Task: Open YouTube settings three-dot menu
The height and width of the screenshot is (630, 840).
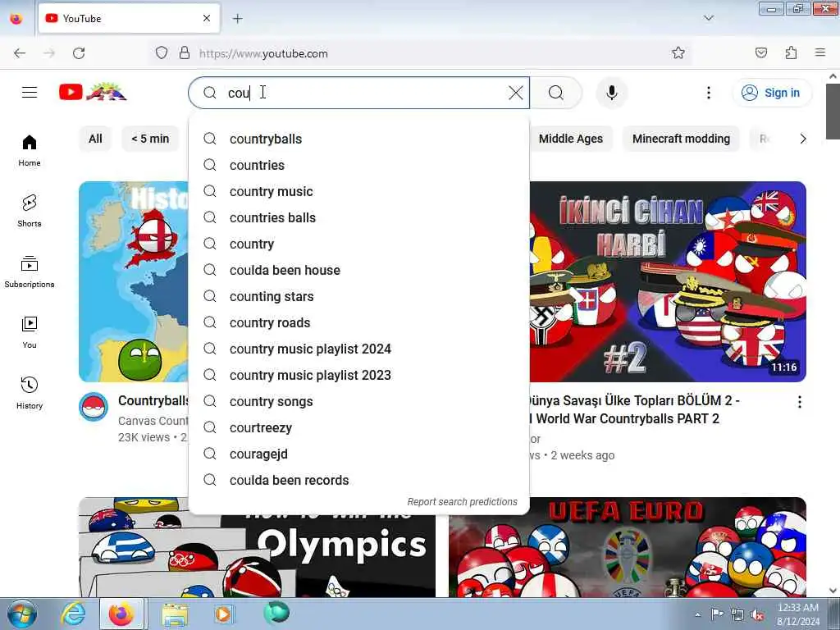Action: pos(708,93)
